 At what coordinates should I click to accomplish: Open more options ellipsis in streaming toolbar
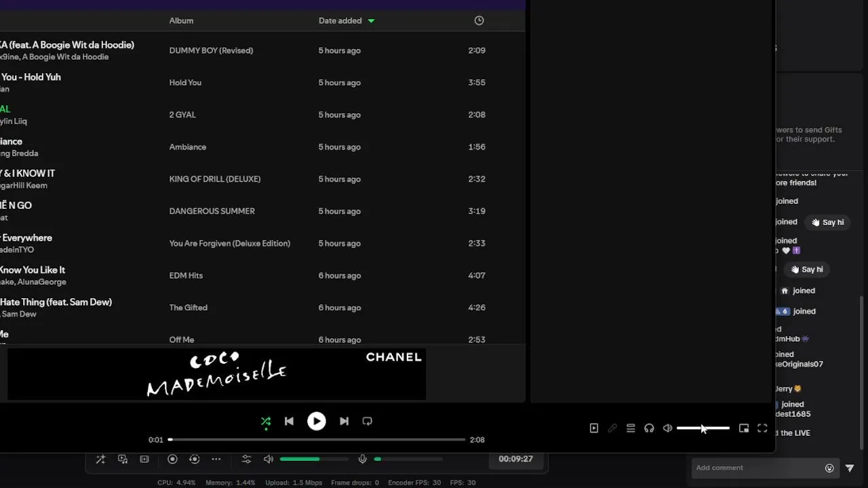coord(216,459)
